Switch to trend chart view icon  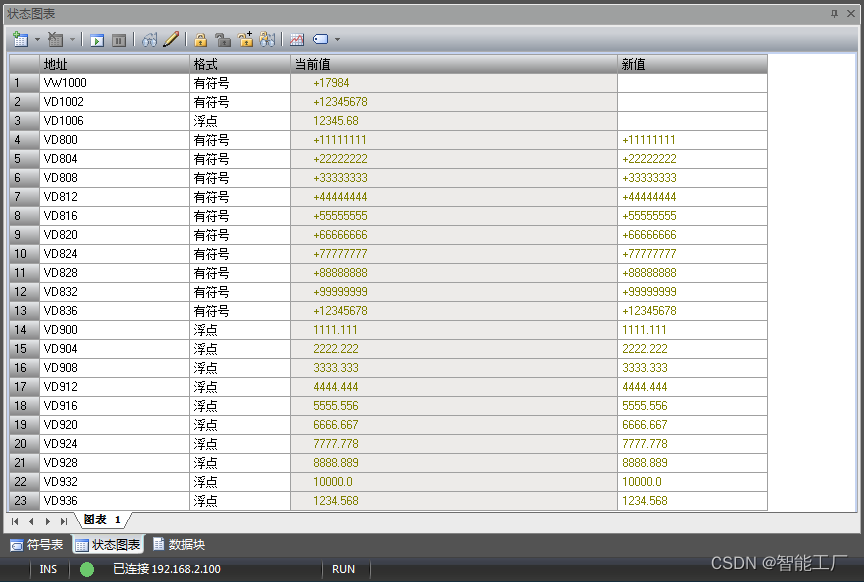[297, 40]
